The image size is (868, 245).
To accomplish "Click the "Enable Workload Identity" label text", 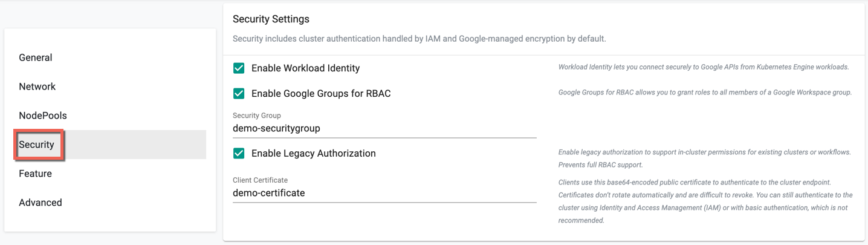I will pyautogui.click(x=305, y=68).
